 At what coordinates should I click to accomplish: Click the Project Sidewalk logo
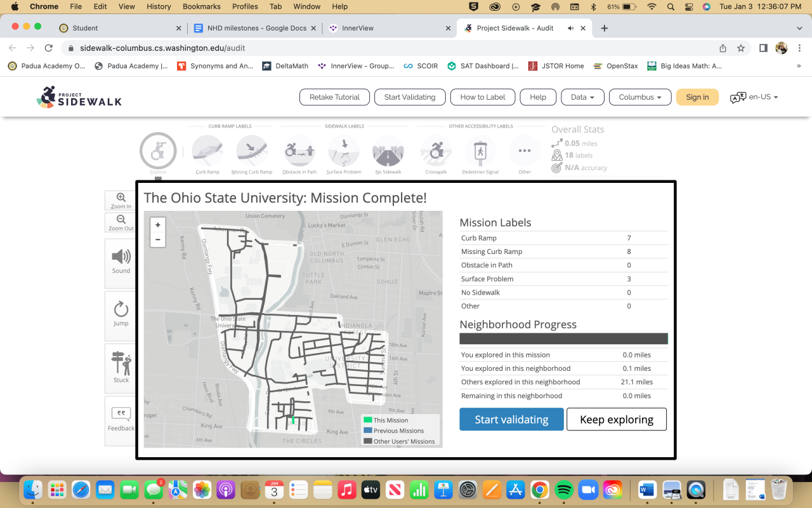(79, 97)
